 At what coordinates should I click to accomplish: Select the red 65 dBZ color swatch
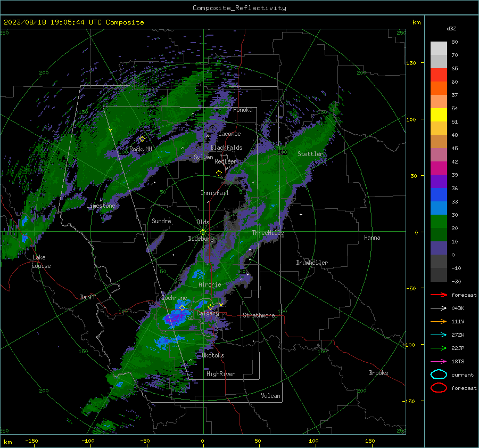pyautogui.click(x=439, y=75)
